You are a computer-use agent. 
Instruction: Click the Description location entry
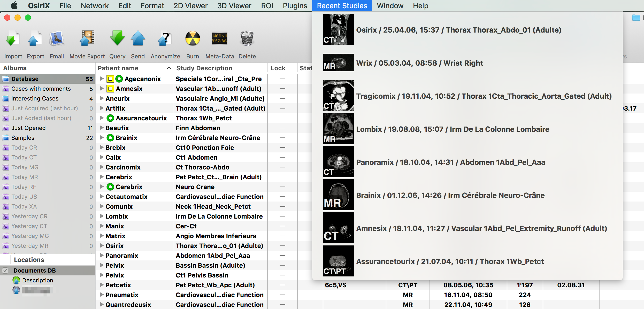pos(37,280)
